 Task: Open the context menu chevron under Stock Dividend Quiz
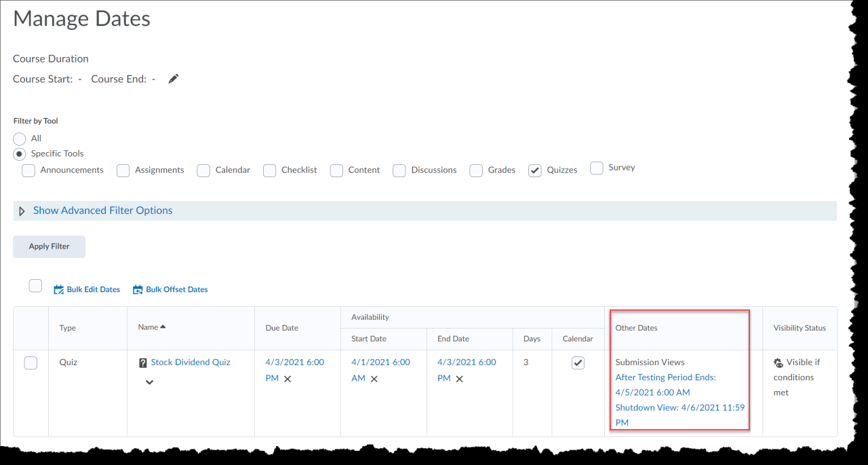pos(149,381)
